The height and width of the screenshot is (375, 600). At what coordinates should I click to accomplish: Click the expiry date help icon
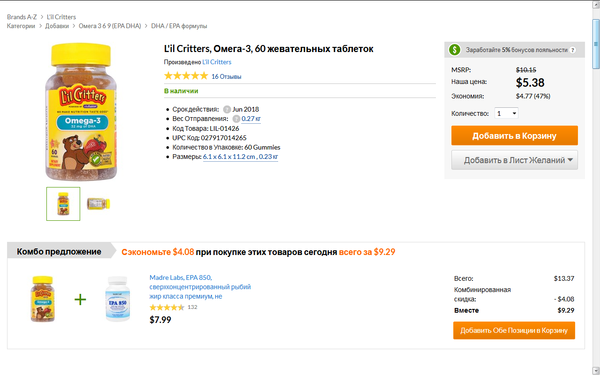click(227, 109)
